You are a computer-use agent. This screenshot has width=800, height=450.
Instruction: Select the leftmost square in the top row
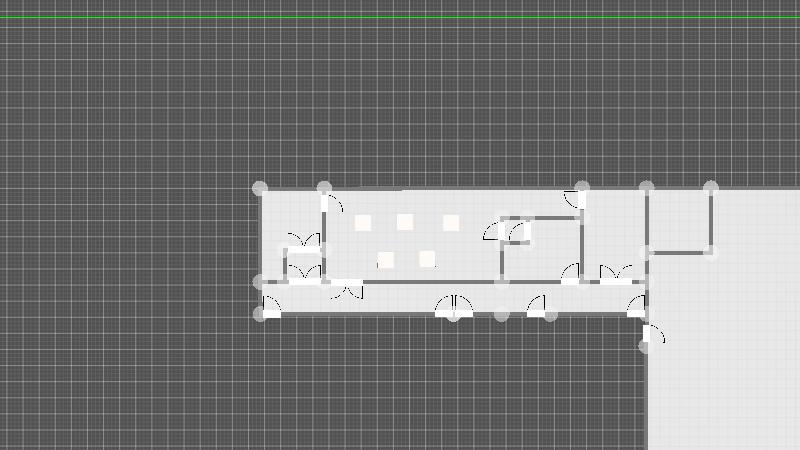pyautogui.click(x=363, y=223)
